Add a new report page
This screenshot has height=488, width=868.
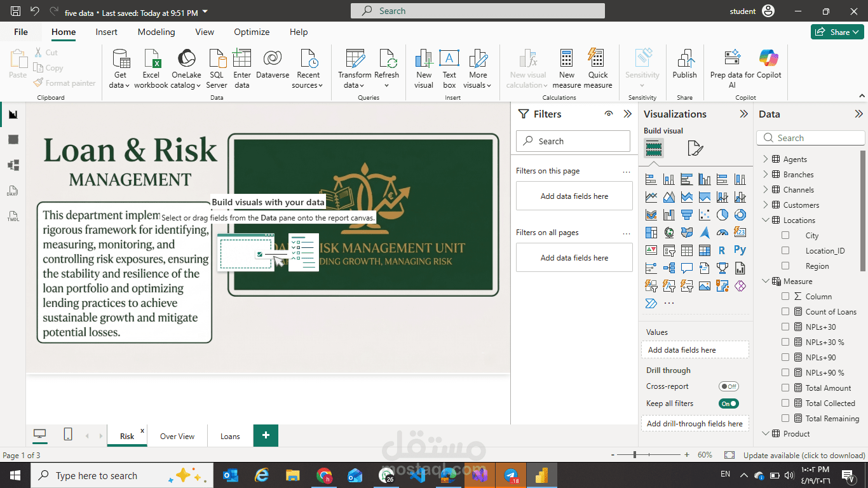pyautogui.click(x=266, y=435)
